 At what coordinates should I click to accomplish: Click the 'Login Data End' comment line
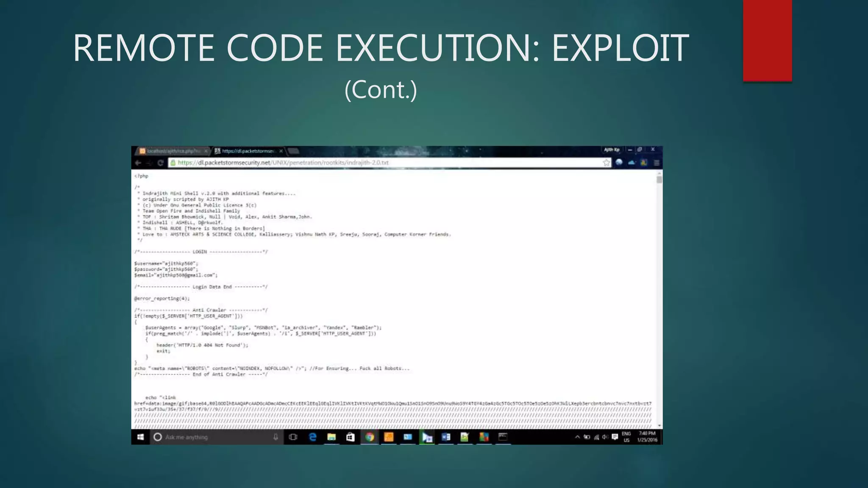point(201,287)
